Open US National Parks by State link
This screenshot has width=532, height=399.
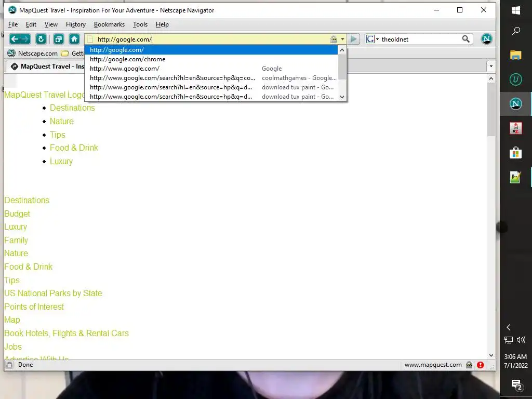point(54,293)
